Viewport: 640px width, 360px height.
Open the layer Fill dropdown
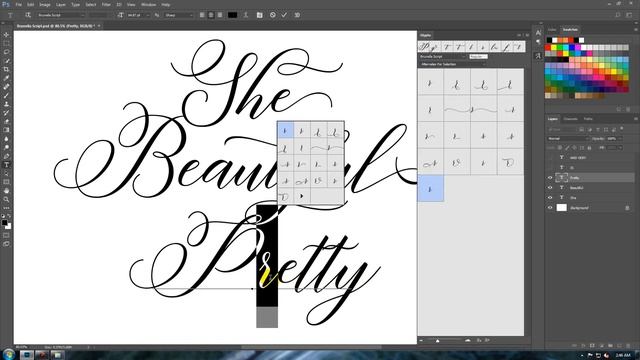click(x=620, y=148)
